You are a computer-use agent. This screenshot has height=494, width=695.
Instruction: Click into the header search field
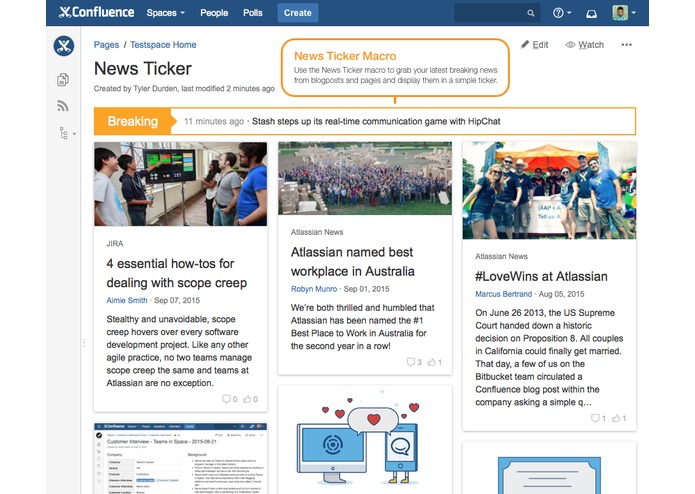[497, 13]
